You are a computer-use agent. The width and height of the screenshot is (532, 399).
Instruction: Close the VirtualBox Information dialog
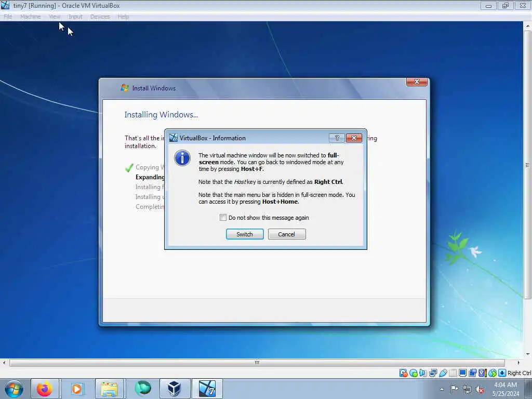(354, 138)
